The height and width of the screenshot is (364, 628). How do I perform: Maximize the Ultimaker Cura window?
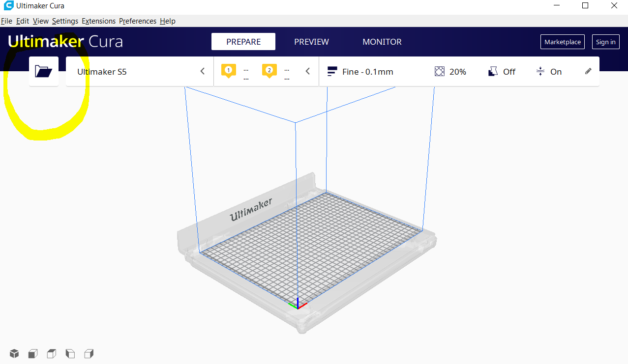point(585,6)
